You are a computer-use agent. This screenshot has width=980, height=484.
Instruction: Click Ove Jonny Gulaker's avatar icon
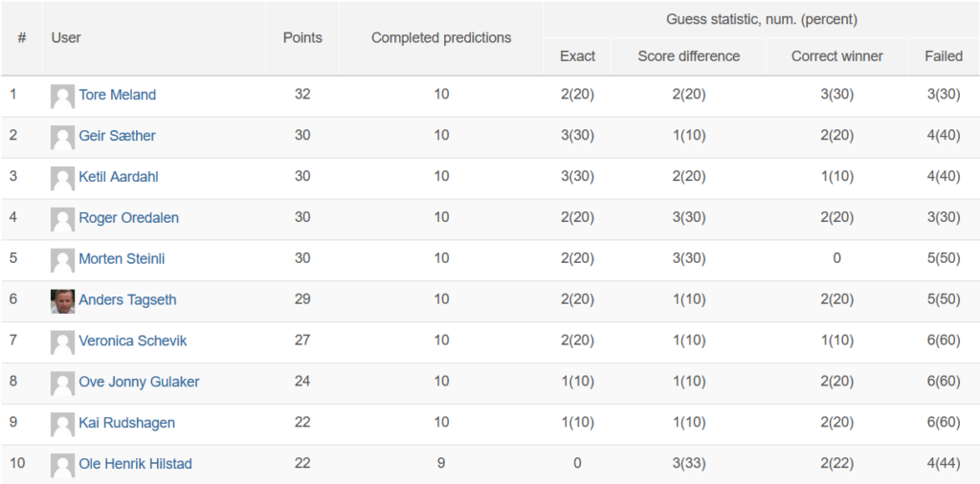coord(62,384)
